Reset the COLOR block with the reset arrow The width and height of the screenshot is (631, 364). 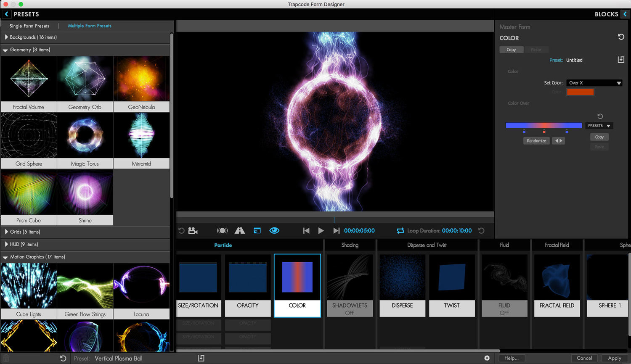(x=621, y=37)
